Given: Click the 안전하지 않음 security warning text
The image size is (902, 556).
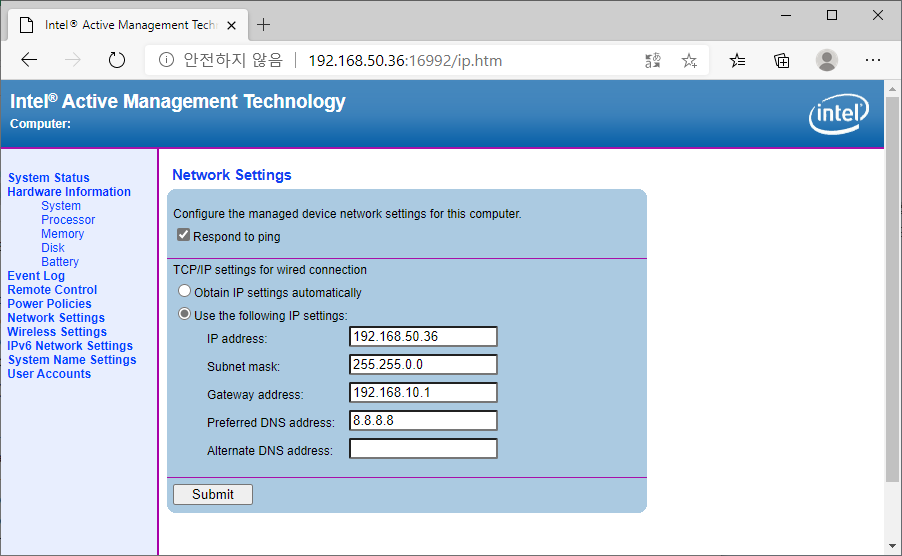Looking at the screenshot, I should (233, 60).
